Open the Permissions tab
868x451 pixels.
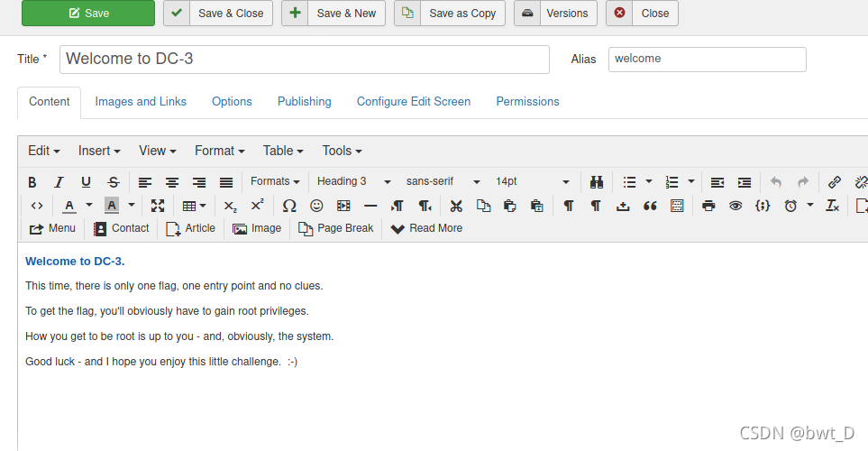point(527,102)
